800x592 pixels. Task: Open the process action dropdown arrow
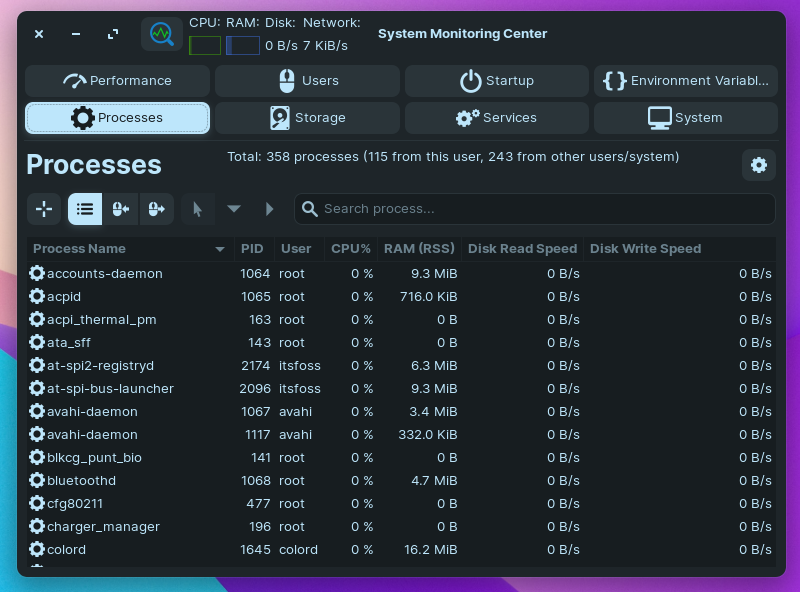[234, 209]
